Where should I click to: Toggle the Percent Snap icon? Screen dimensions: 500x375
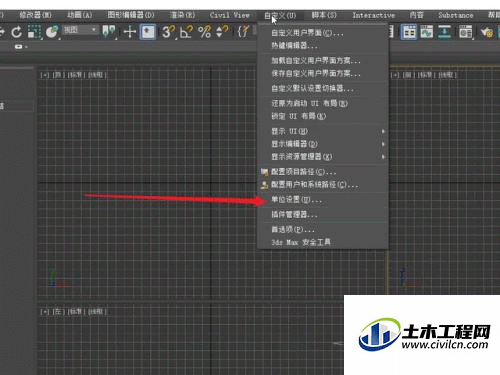pyautogui.click(x=204, y=32)
